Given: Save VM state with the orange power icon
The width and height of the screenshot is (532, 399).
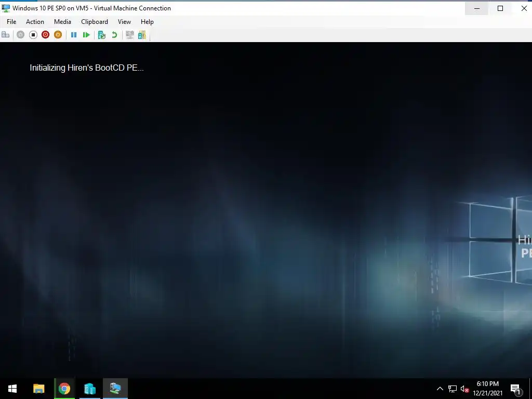Looking at the screenshot, I should [x=58, y=35].
